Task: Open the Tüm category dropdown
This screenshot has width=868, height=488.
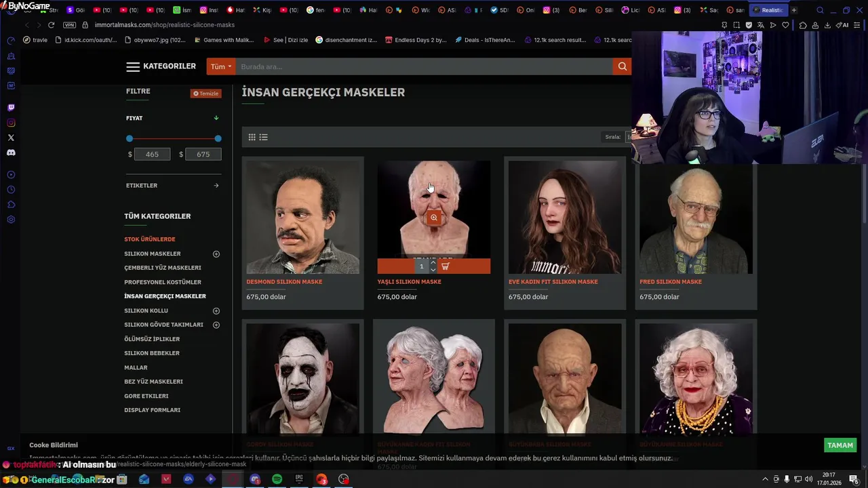Action: pos(221,66)
